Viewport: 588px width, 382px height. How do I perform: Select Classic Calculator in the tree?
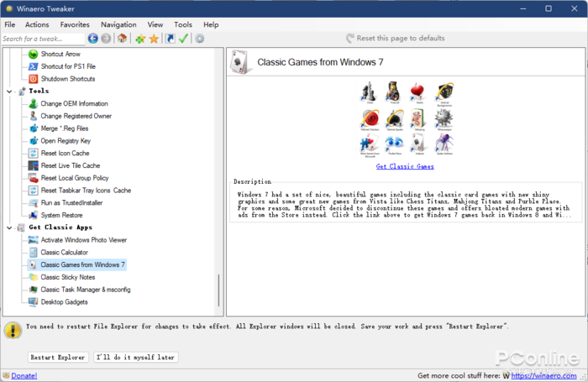pyautogui.click(x=64, y=252)
